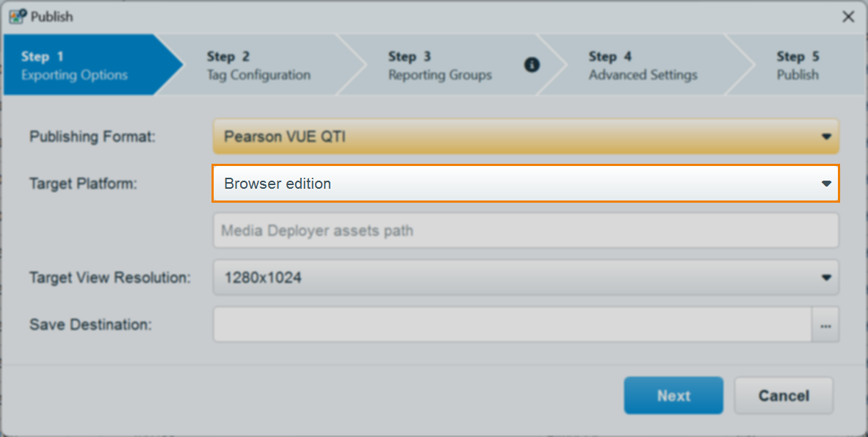
Task: Click the Save Destination label
Action: 90,325
